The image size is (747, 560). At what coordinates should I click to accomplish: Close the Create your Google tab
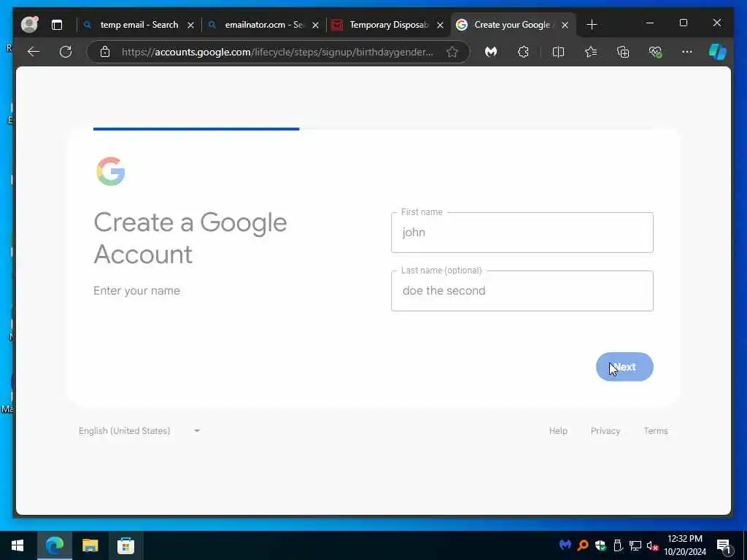(565, 25)
